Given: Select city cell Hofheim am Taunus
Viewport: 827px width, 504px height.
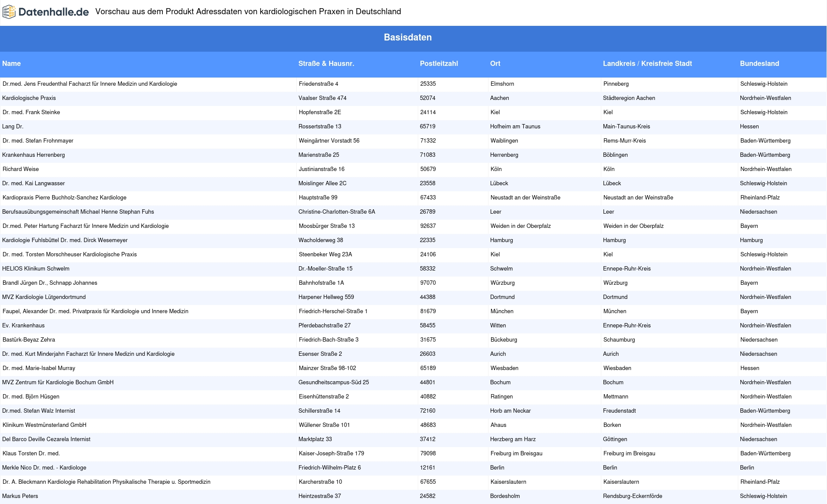Looking at the screenshot, I should pyautogui.click(x=515, y=127).
